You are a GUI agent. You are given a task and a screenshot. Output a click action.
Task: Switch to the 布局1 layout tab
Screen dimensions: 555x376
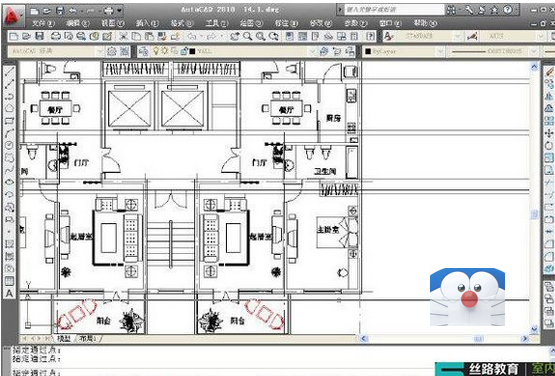tap(87, 338)
